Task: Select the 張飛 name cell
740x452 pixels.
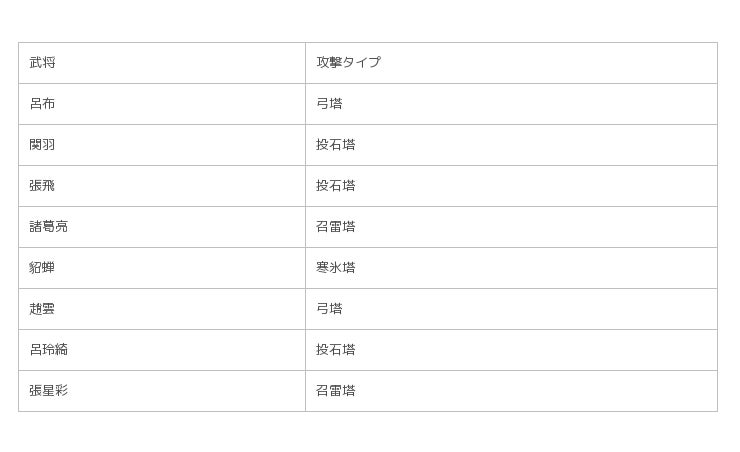Action: tap(162, 186)
